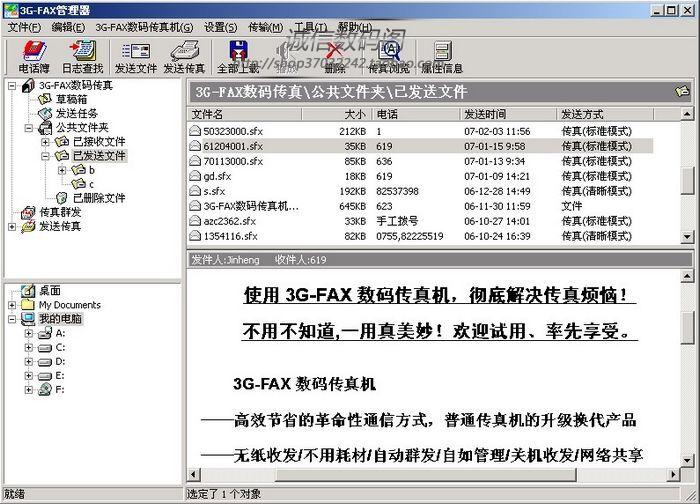700x504 pixels.
Task: Sort by the 发送时间 column header
Action: [x=508, y=114]
